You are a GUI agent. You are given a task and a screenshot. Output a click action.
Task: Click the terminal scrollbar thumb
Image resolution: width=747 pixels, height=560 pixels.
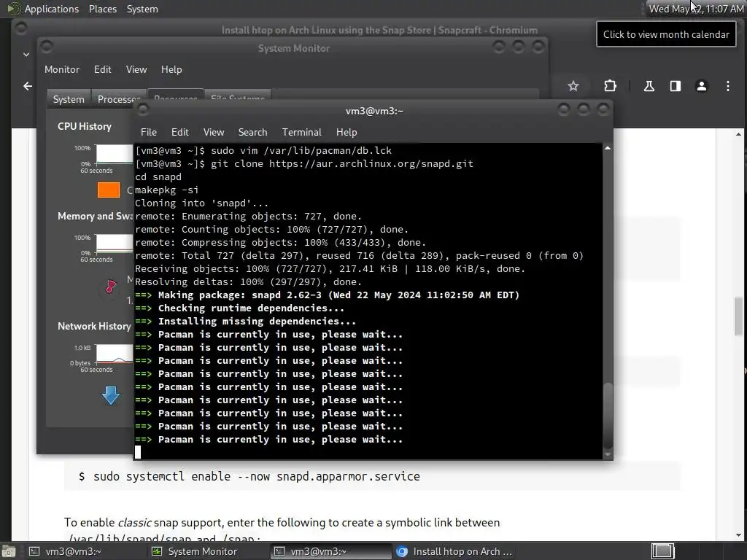coord(608,415)
